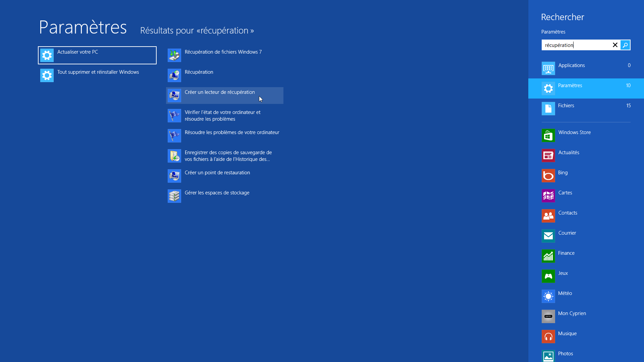Click the flag icon for Résoudre les problèmes de votre ordinateur
Screen dimensions: 644x362
pos(174,136)
